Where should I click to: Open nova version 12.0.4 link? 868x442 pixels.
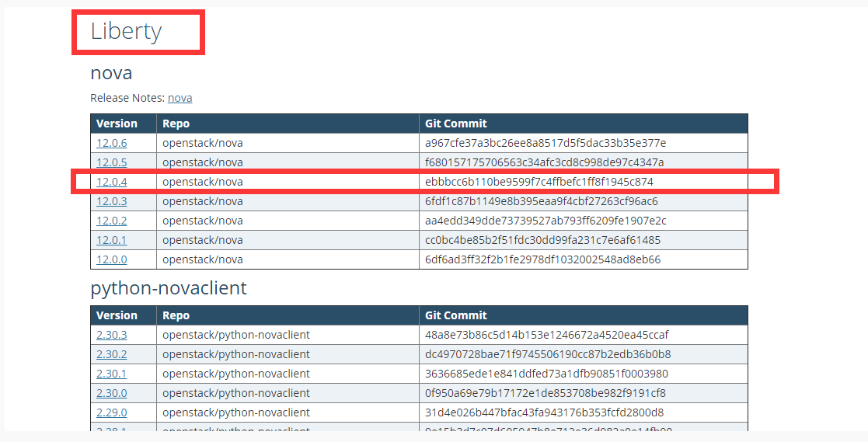click(x=111, y=182)
